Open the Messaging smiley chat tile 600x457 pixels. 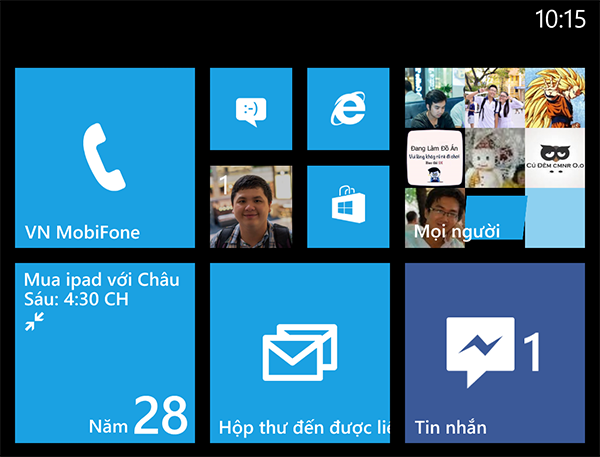pyautogui.click(x=250, y=109)
